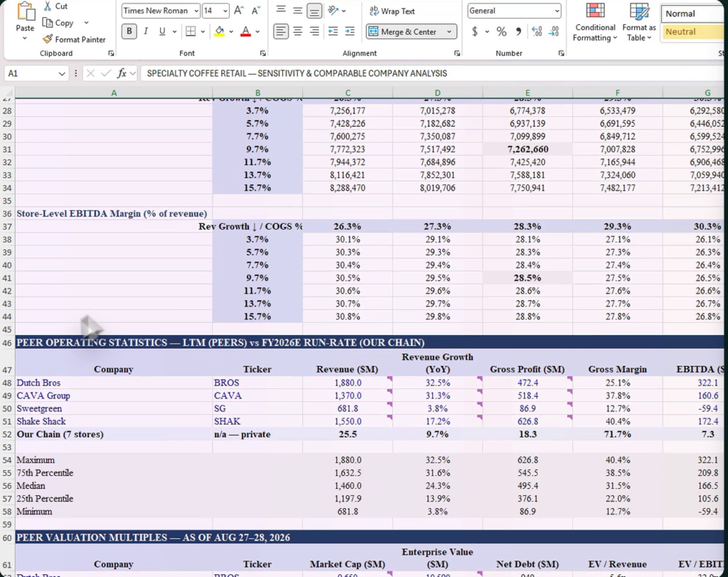Decrease font size with smaller A
Viewport: 728px width, 577px height.
coord(256,11)
